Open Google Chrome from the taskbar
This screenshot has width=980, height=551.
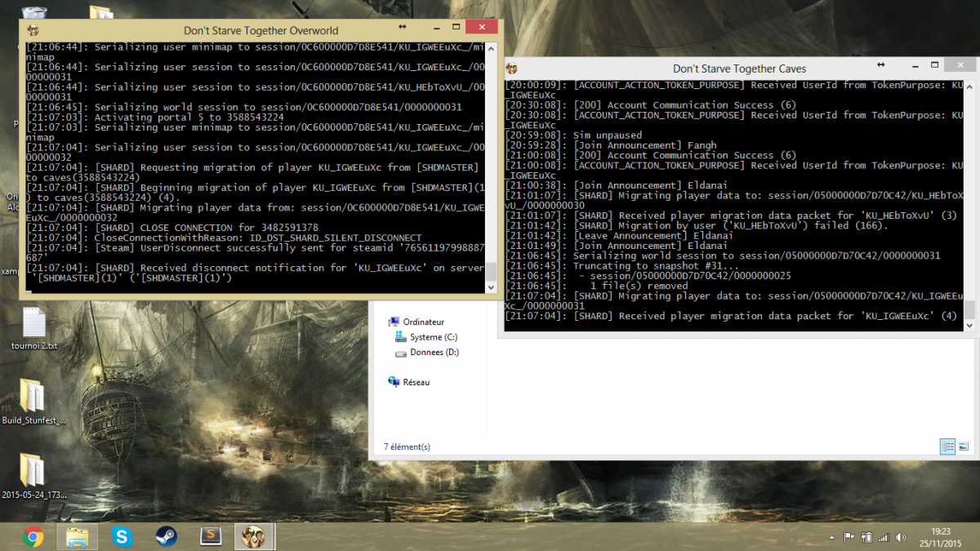[x=33, y=536]
